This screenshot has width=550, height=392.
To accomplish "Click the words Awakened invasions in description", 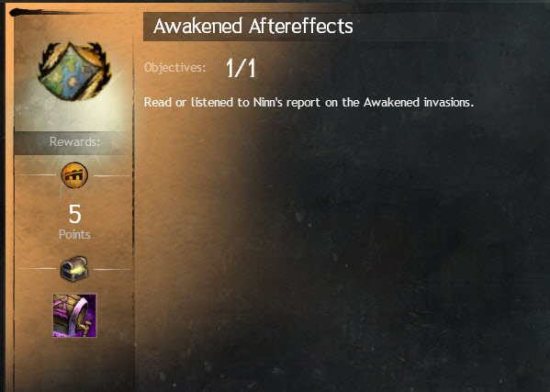I will coord(419,103).
